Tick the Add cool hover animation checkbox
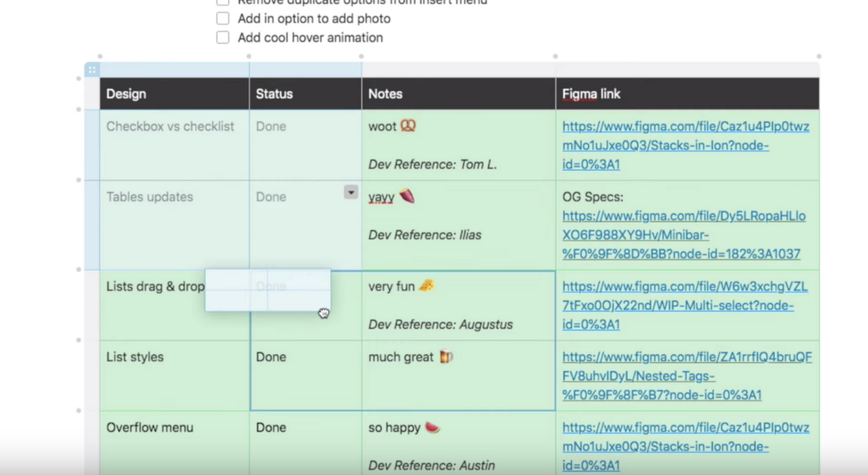This screenshot has height=475, width=868. (223, 38)
